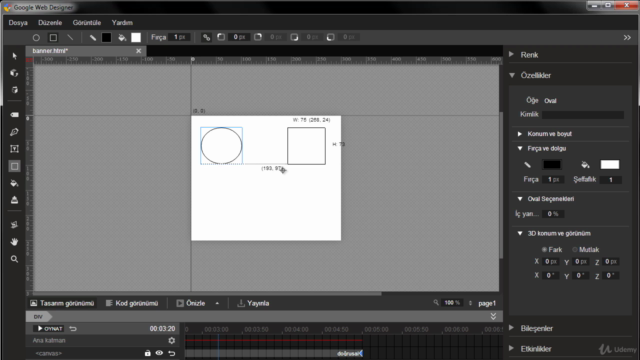Open black stroke color swatch in options bar
The width and height of the screenshot is (640, 360).
pyautogui.click(x=107, y=38)
